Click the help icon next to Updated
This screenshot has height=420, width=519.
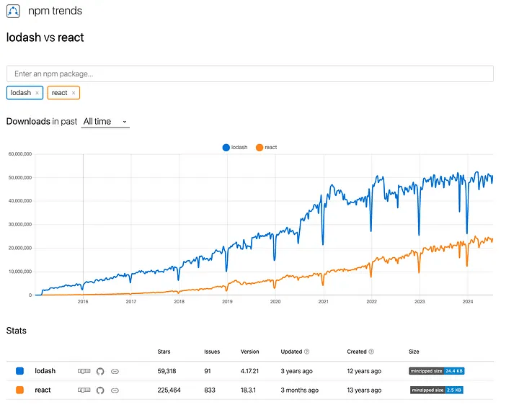[307, 352]
